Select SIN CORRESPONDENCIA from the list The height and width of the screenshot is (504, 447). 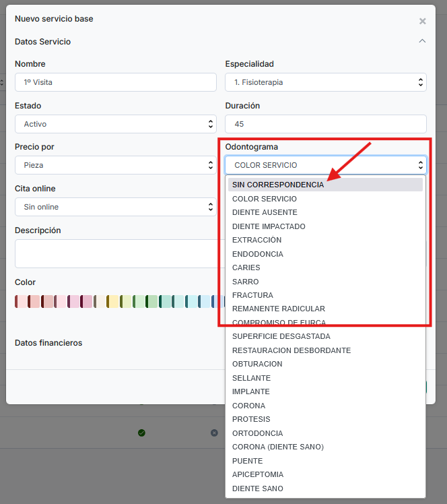coord(277,185)
